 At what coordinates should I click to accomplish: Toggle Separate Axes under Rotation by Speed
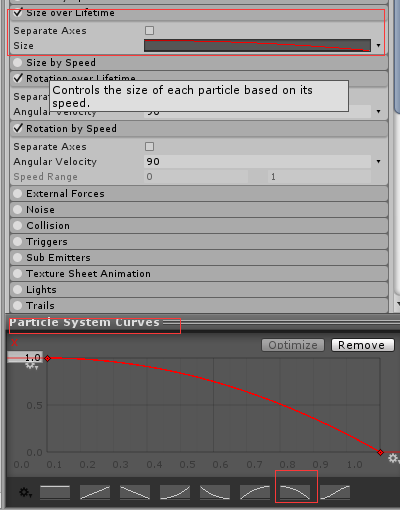click(150, 147)
